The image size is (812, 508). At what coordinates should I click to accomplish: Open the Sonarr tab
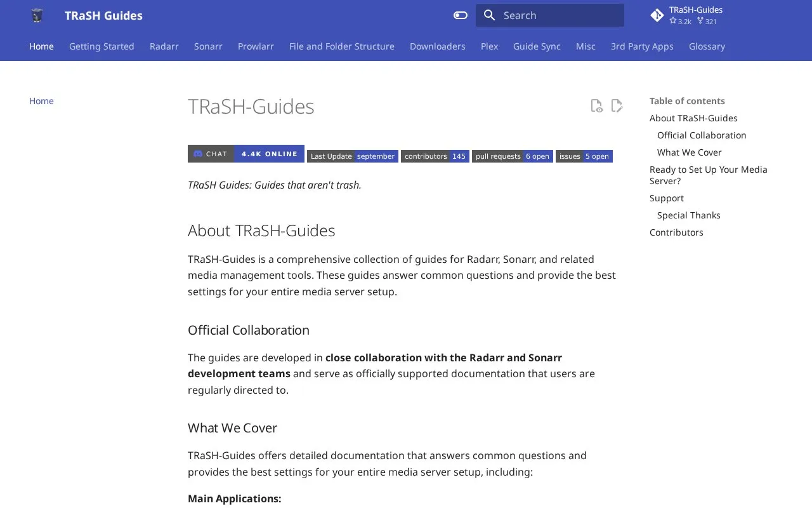[x=208, y=46]
